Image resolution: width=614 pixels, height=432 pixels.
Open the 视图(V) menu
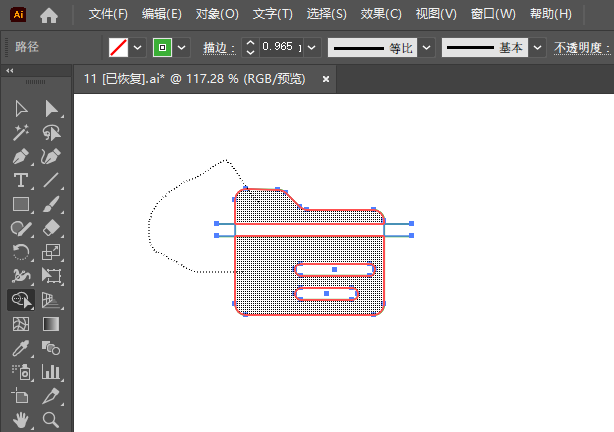click(436, 14)
